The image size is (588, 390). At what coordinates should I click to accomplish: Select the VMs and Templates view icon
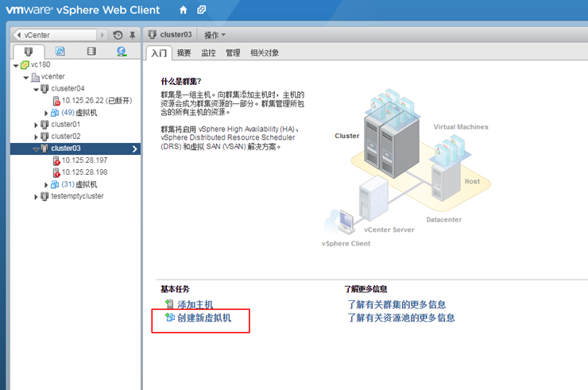[x=60, y=51]
